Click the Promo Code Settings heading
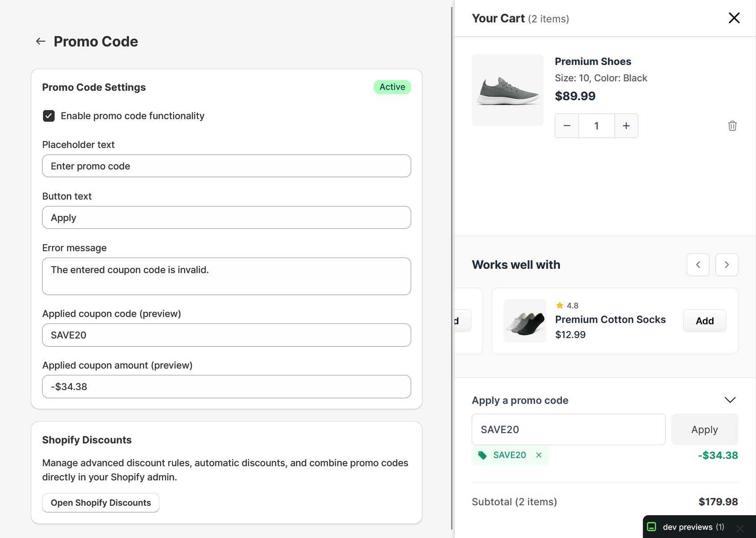 point(94,87)
